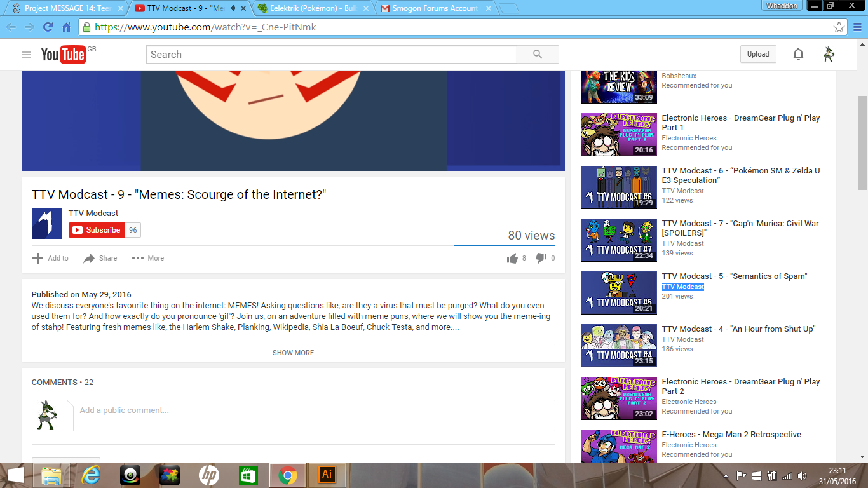Image resolution: width=868 pixels, height=488 pixels.
Task: Open E-Heroes Mega Man 2 Retrospective title
Action: [731, 435]
